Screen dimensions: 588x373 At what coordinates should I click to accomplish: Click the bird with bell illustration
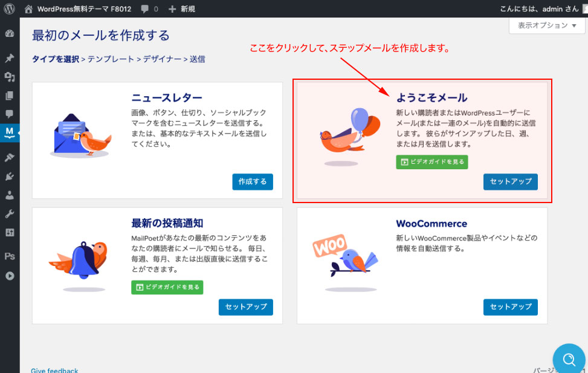pyautogui.click(x=79, y=265)
